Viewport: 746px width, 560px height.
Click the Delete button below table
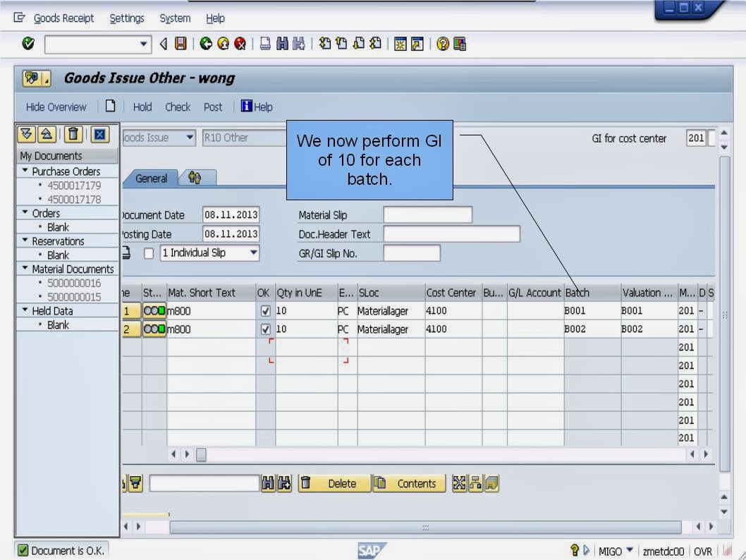point(334,483)
